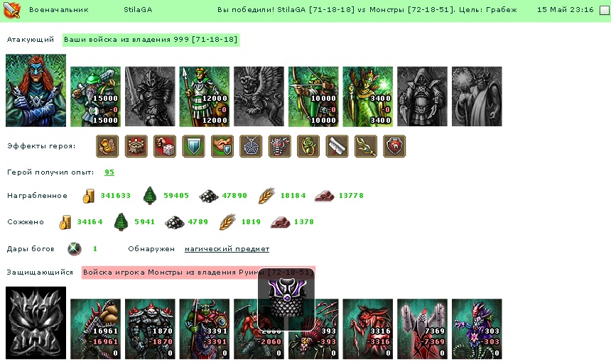
Task: Select the dwarf unit card with 15000
Action: (95, 96)
